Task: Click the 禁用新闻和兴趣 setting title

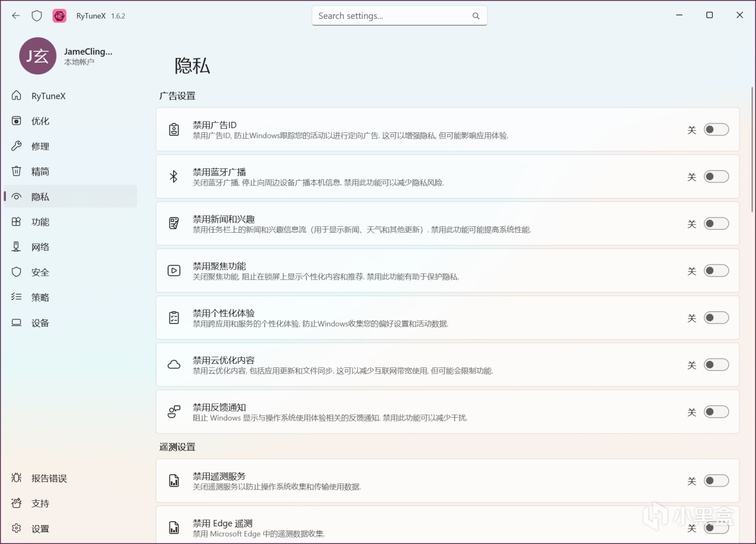Action: click(224, 219)
